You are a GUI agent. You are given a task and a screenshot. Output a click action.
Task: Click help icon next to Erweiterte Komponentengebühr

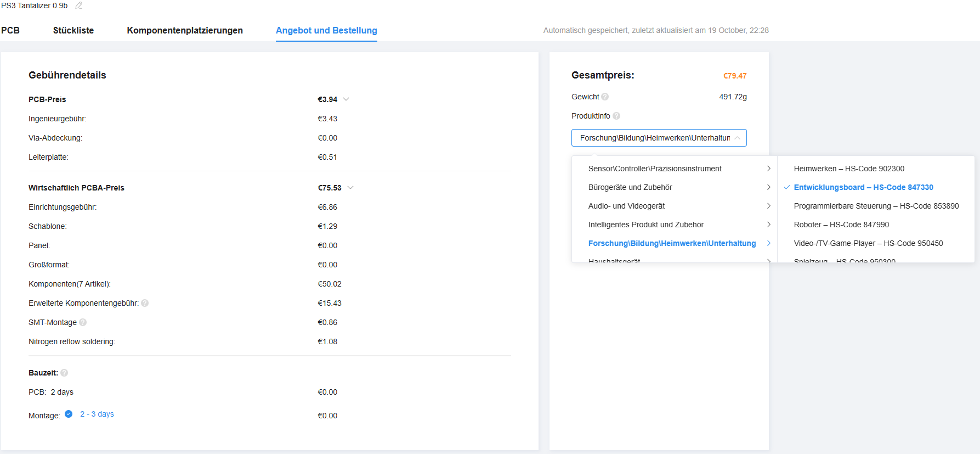[x=145, y=303]
